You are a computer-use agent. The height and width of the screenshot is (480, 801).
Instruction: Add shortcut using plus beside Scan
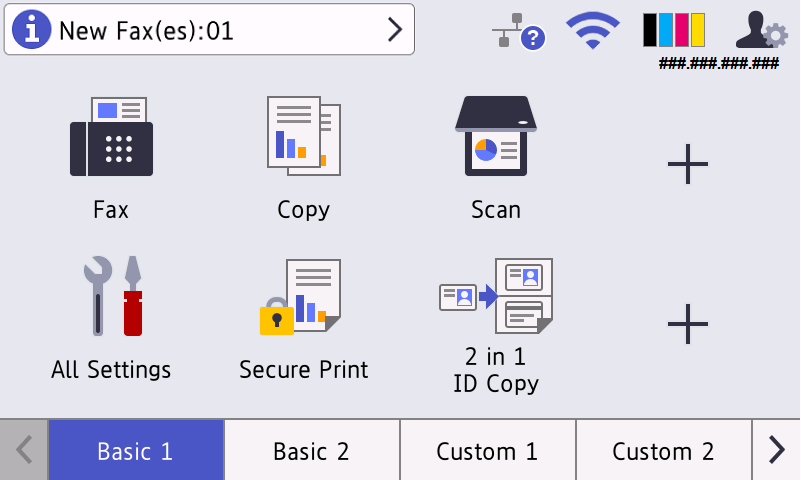(688, 164)
